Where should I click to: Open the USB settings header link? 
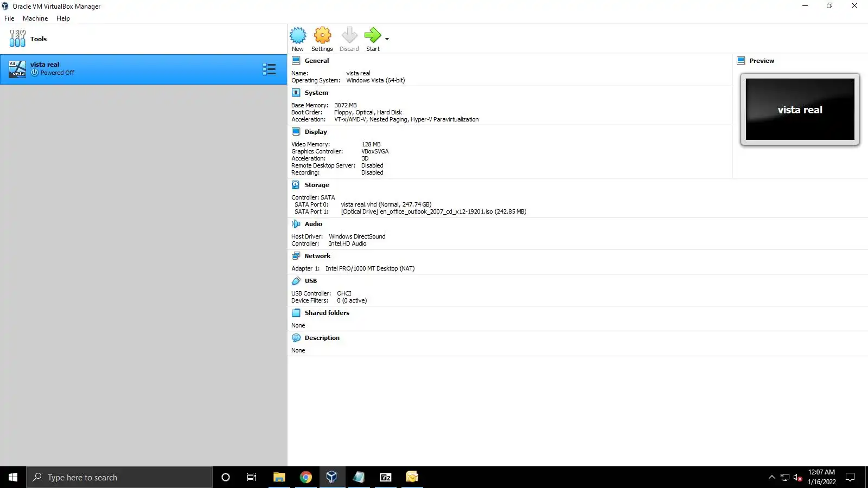click(x=311, y=281)
